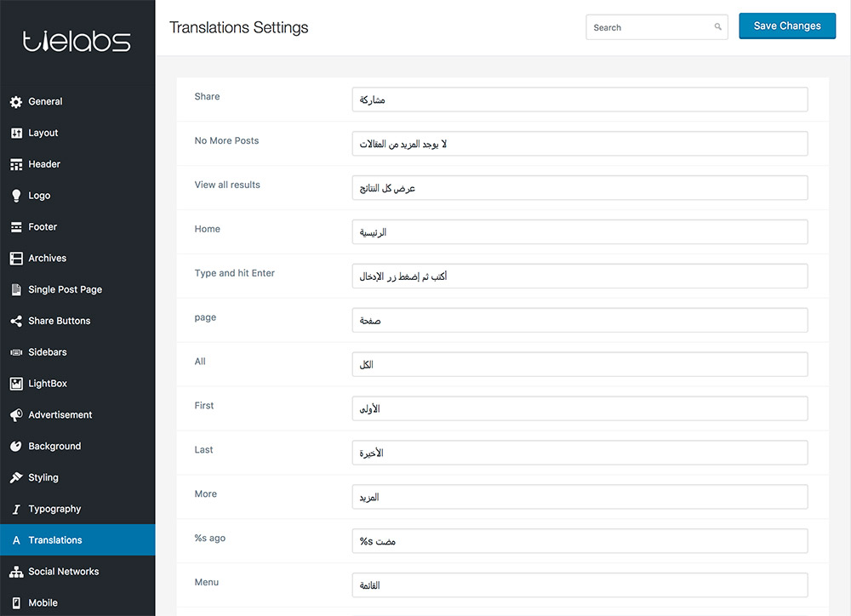
Task: Switch to Typography settings
Action: coord(77,509)
